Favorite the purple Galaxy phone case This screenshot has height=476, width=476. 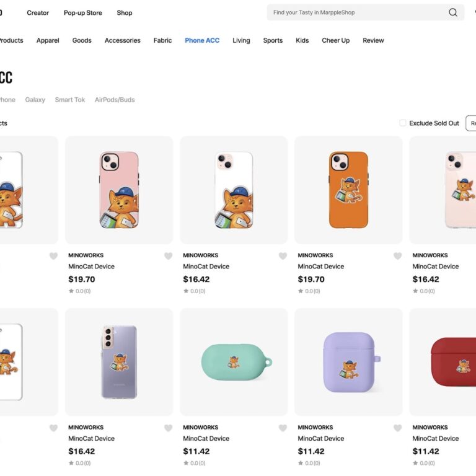pyautogui.click(x=168, y=428)
